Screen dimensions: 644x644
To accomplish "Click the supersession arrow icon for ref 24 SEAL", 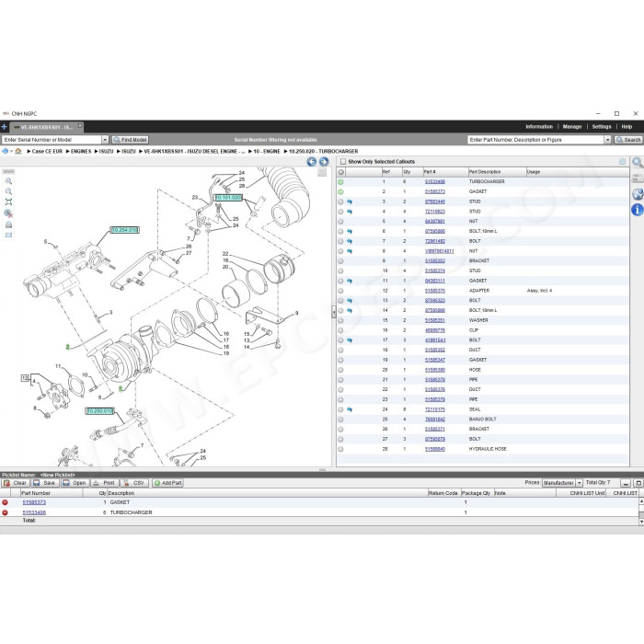I will click(350, 409).
